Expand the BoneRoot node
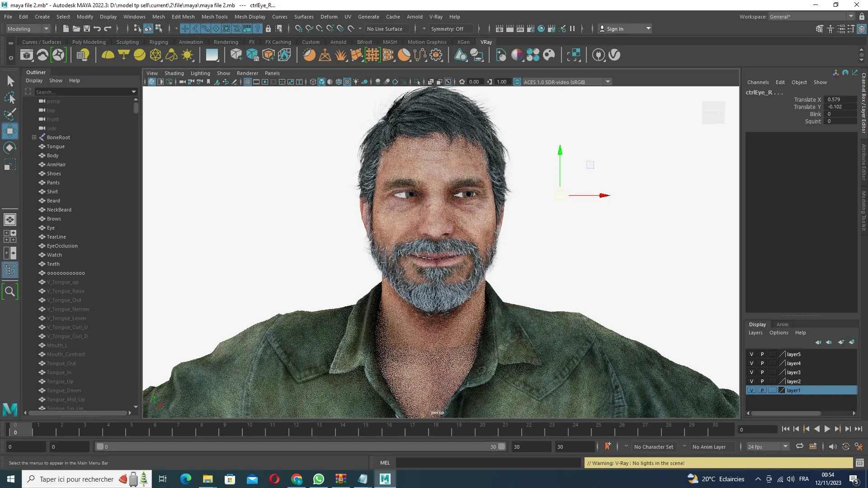 34,137
